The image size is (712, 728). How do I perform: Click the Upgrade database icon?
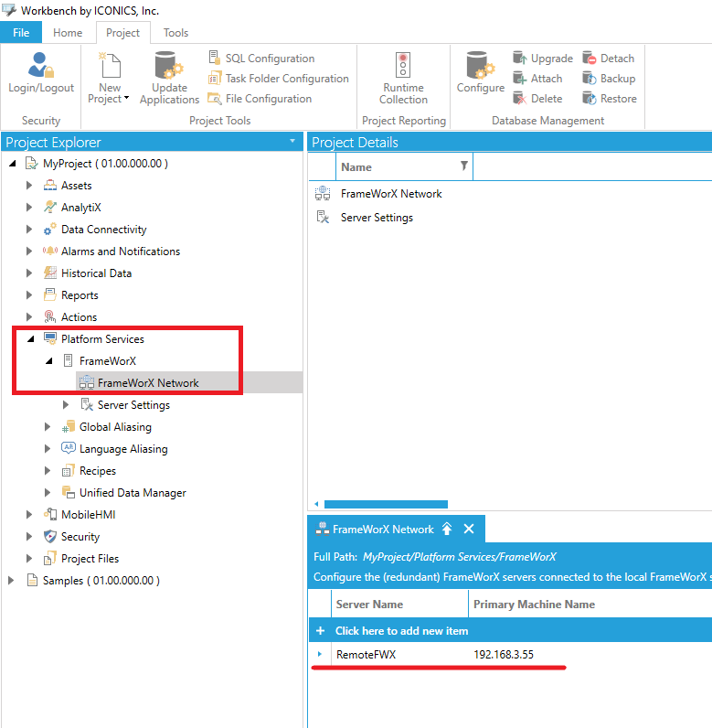[519, 58]
